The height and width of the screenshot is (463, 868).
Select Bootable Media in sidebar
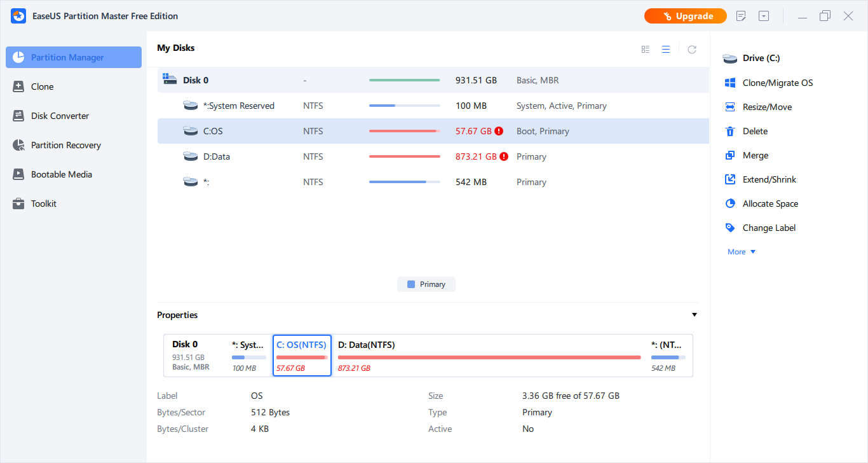click(x=74, y=174)
